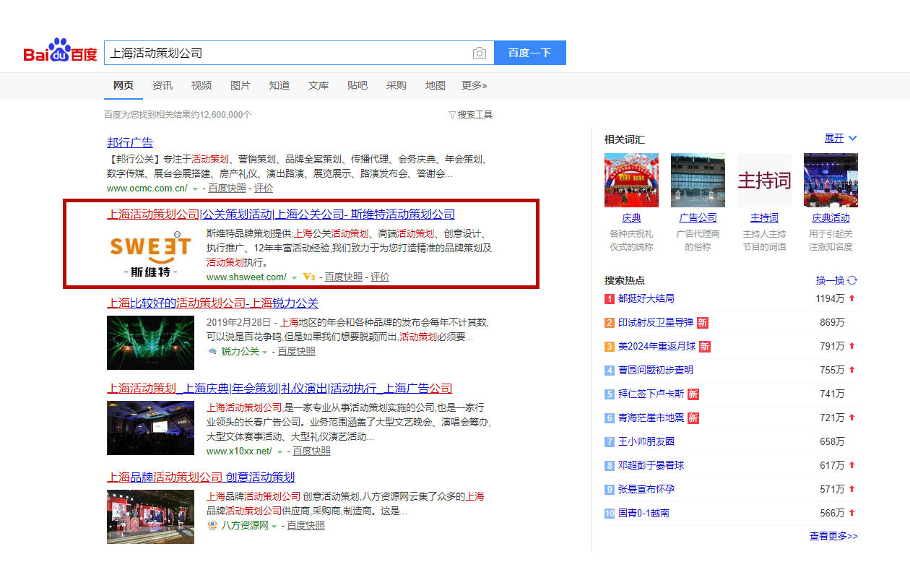Open the 知道 tab

click(279, 85)
